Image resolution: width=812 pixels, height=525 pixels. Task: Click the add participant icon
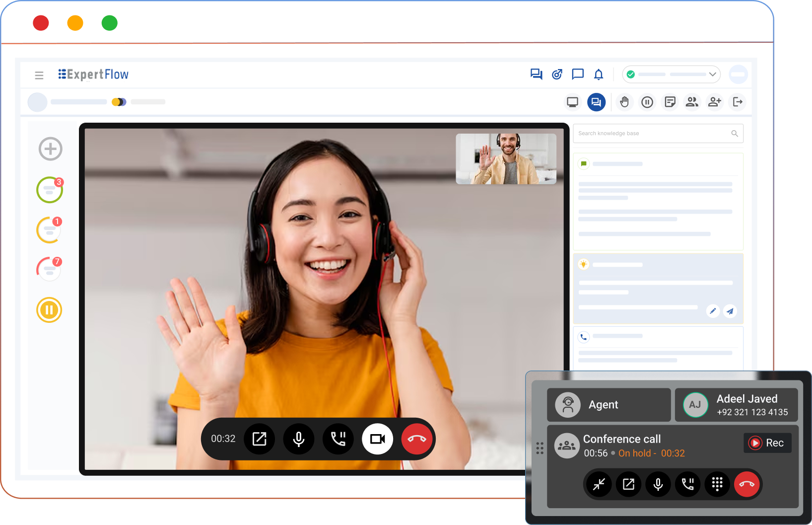(715, 102)
